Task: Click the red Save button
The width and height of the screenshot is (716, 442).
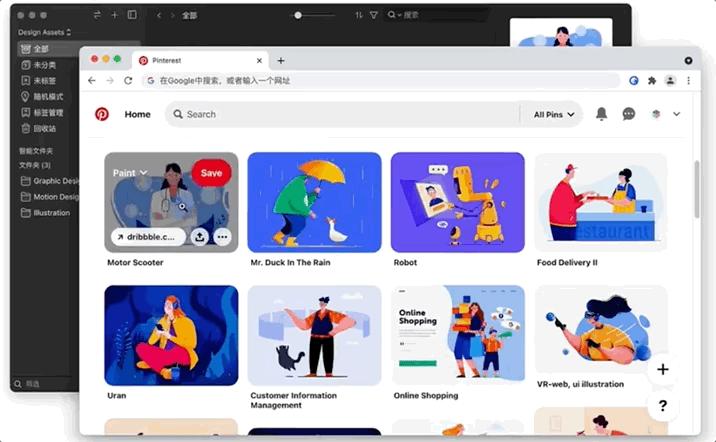Action: click(211, 173)
